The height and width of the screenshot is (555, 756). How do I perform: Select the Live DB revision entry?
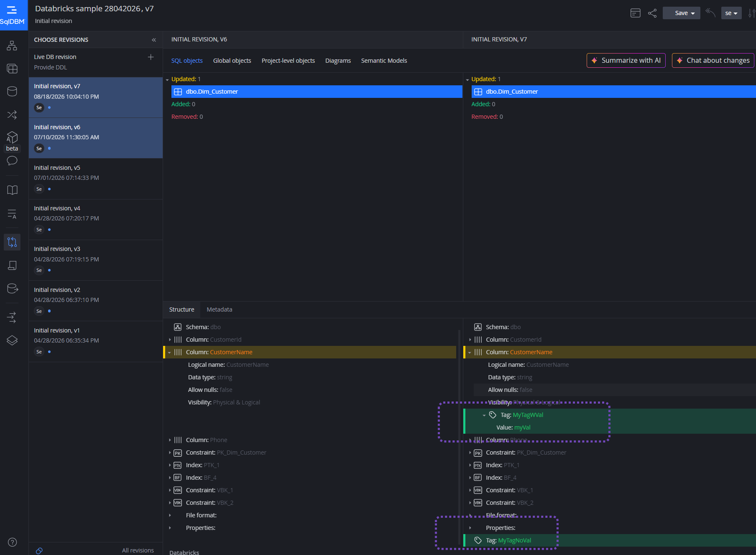click(96, 62)
